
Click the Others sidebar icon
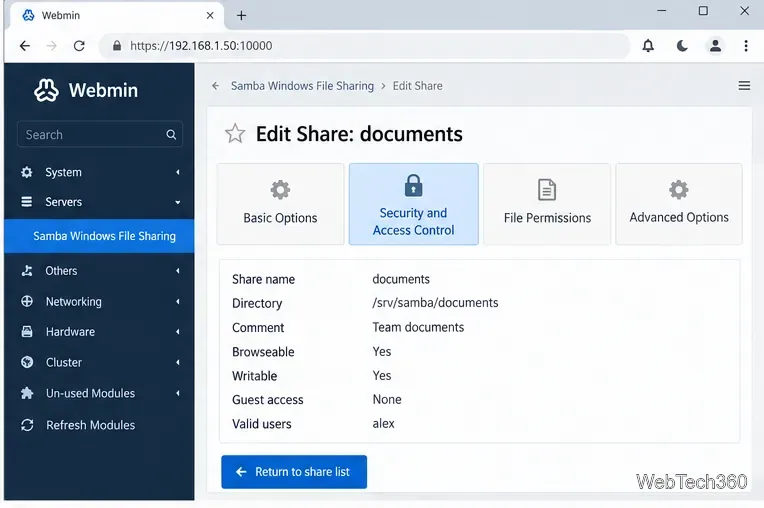[27, 271]
